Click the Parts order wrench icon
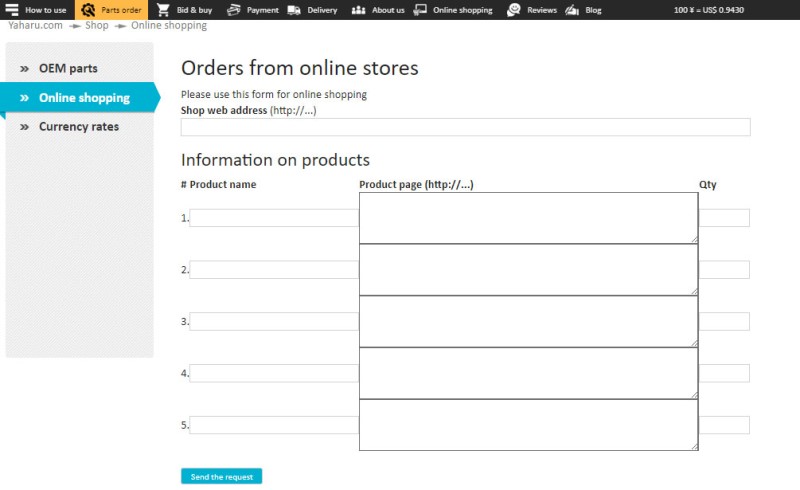The image size is (800, 490). pos(88,10)
